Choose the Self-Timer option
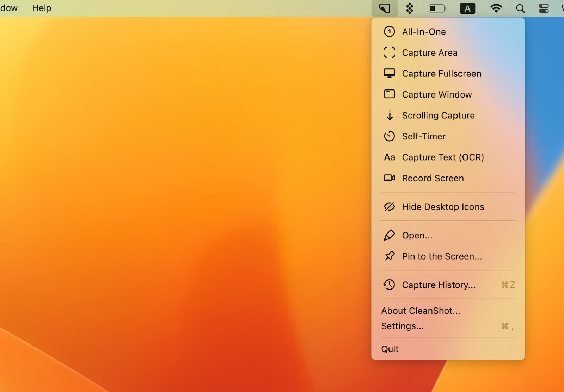The height and width of the screenshot is (392, 564). [x=424, y=136]
